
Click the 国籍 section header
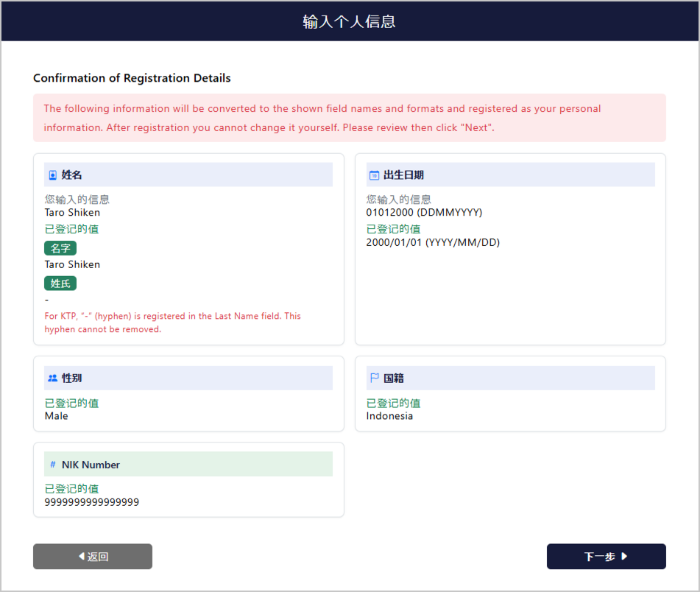point(510,378)
